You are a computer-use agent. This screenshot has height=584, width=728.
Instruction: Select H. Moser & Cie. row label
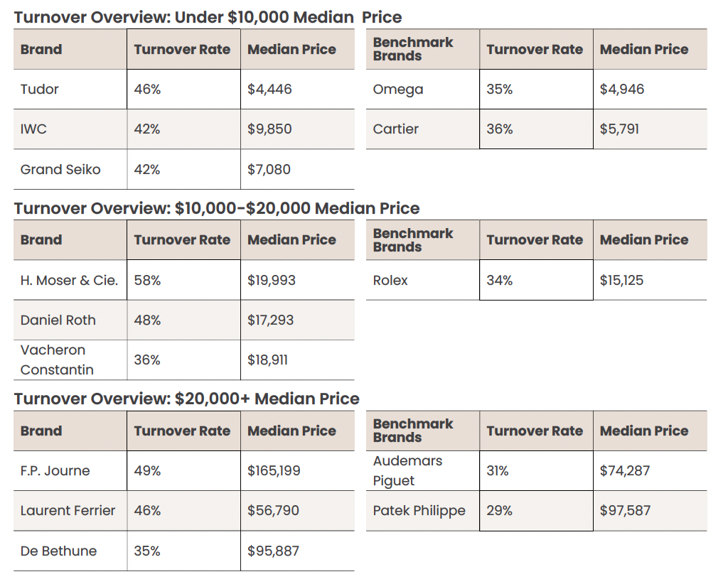[x=69, y=281]
